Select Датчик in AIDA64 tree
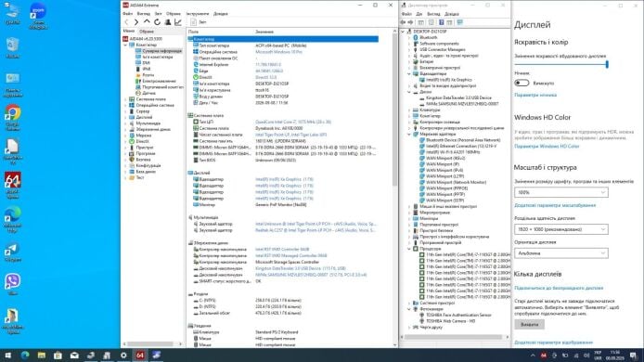Image resolution: width=644 pixels, height=362 pixels. (148, 93)
